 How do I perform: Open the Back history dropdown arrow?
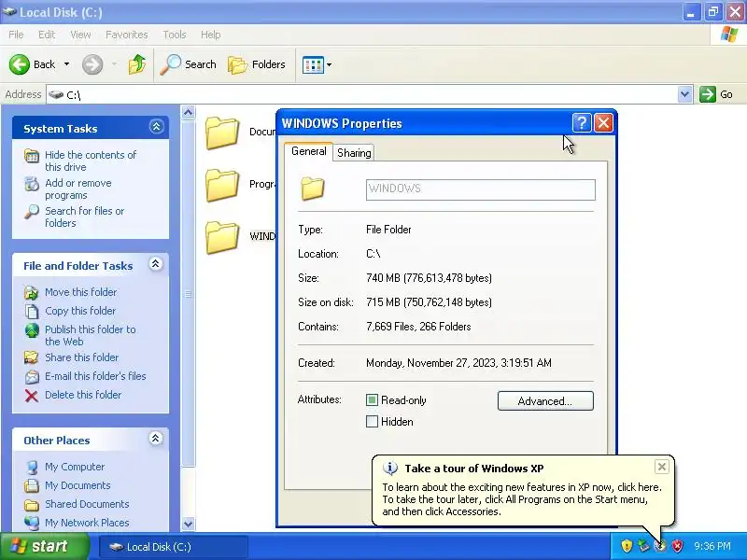(66, 64)
